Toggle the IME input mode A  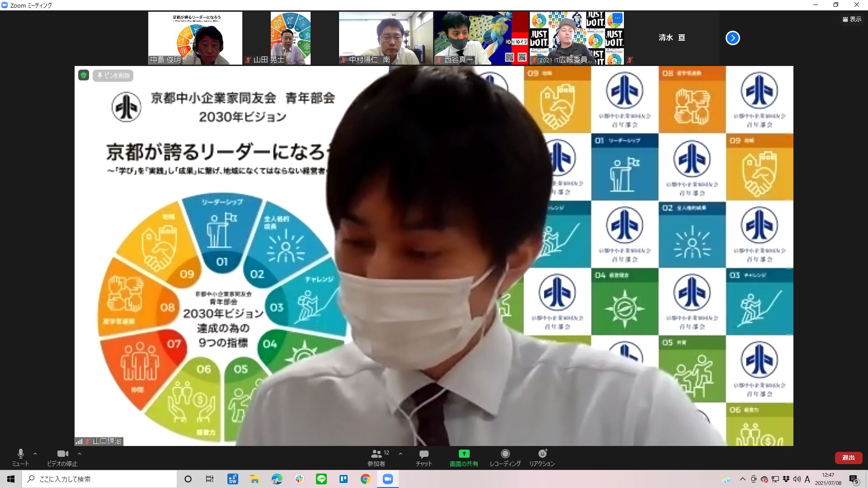(807, 479)
